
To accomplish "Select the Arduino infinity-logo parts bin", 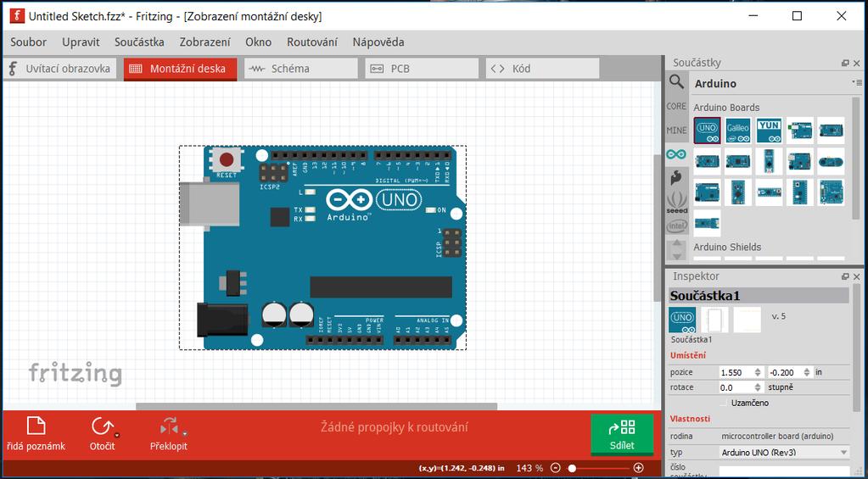I will coord(676,154).
